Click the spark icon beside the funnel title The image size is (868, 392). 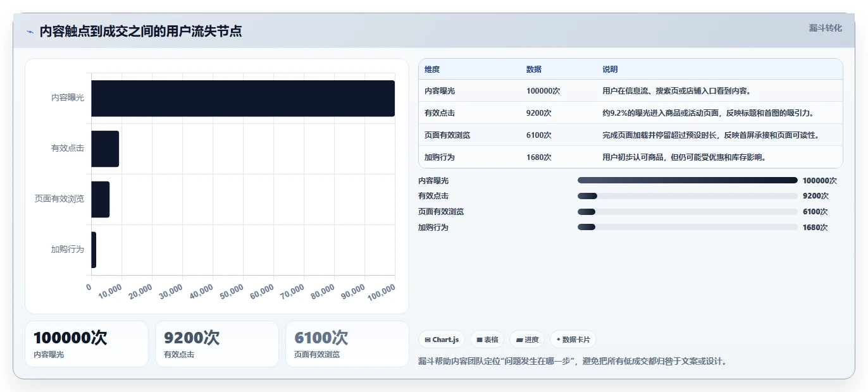click(30, 32)
